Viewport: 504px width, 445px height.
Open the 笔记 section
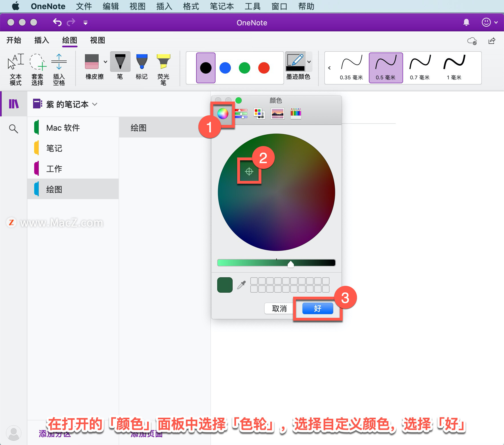tap(73, 148)
